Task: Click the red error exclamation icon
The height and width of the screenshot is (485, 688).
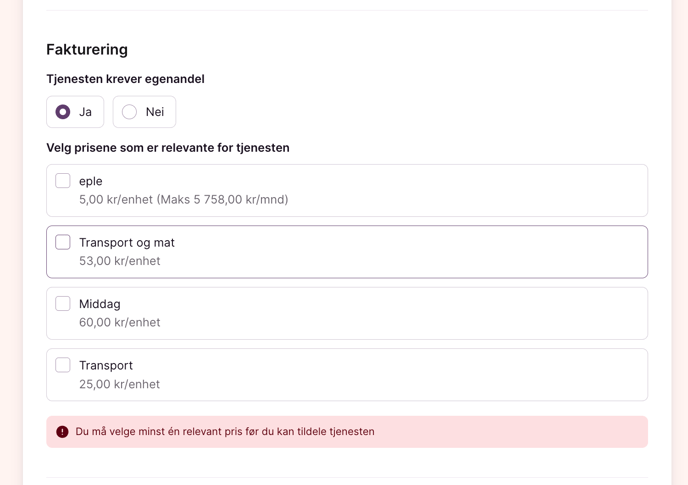Action: 62,432
